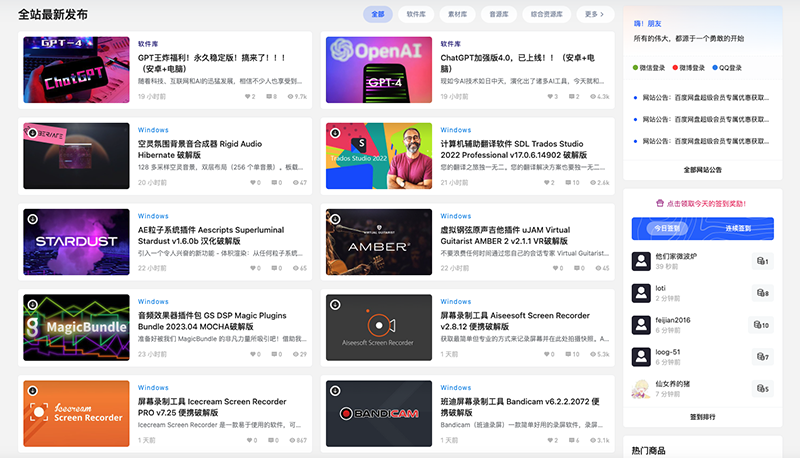Click views eye icon on MagicBundle card

click(295, 354)
